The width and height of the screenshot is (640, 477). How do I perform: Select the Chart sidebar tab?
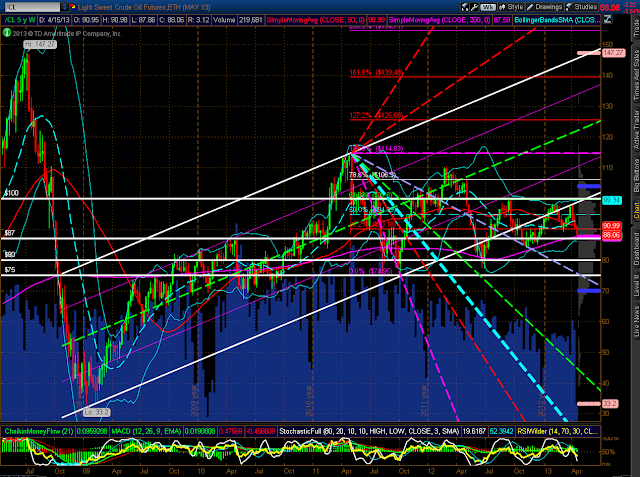click(636, 211)
